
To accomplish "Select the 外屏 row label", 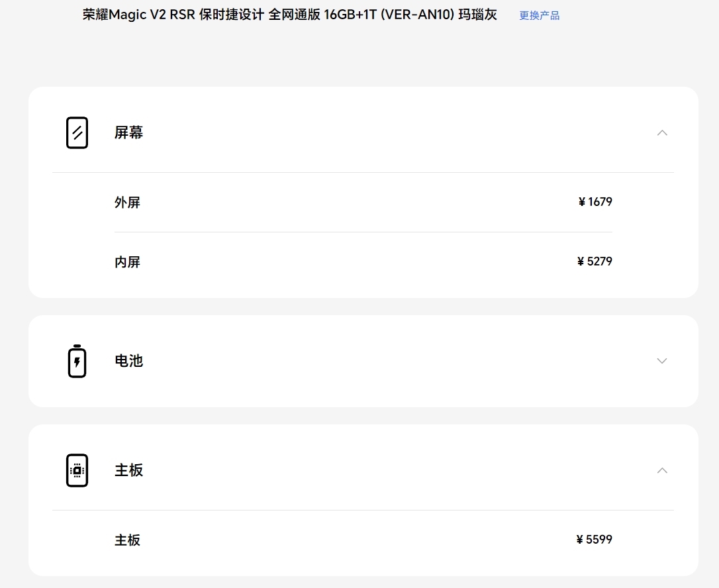I will coord(127,202).
